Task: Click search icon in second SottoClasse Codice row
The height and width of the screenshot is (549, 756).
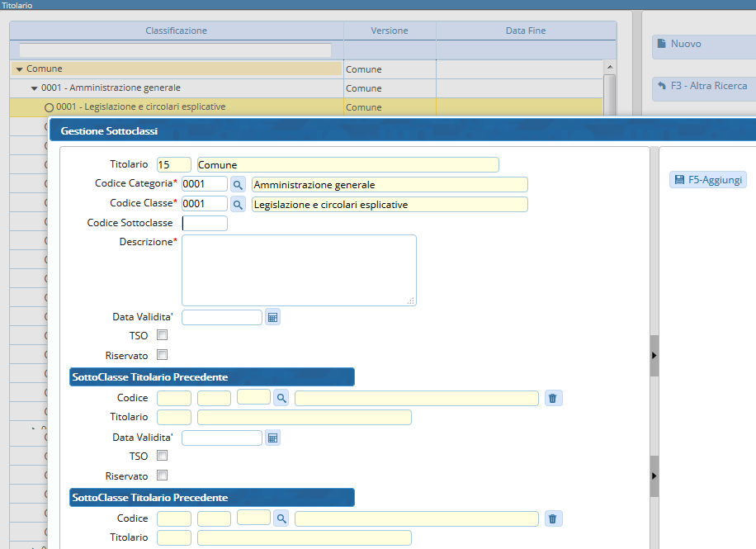Action: tap(281, 518)
